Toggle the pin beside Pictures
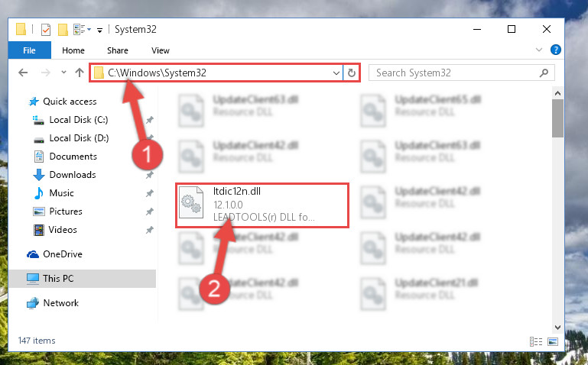588x365 pixels. tap(149, 212)
